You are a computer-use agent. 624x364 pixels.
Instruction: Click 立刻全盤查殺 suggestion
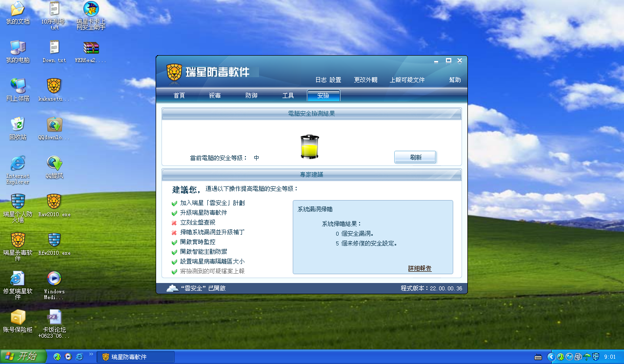click(198, 222)
